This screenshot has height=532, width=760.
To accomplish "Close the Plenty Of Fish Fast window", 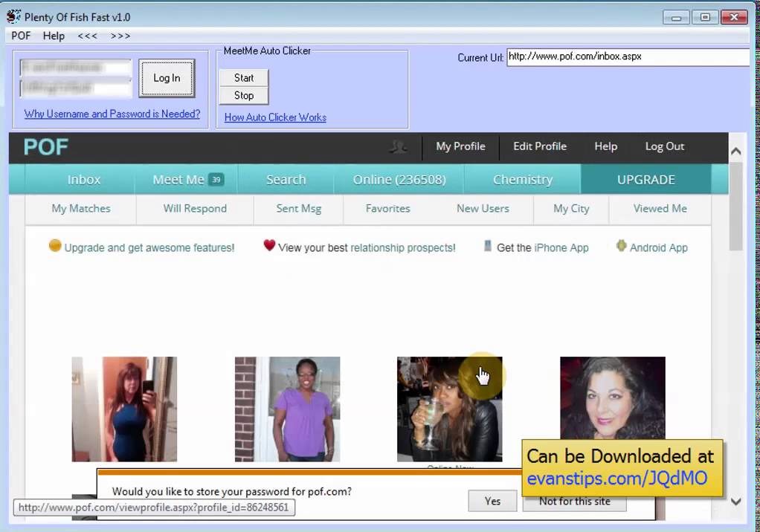I will [x=734, y=17].
